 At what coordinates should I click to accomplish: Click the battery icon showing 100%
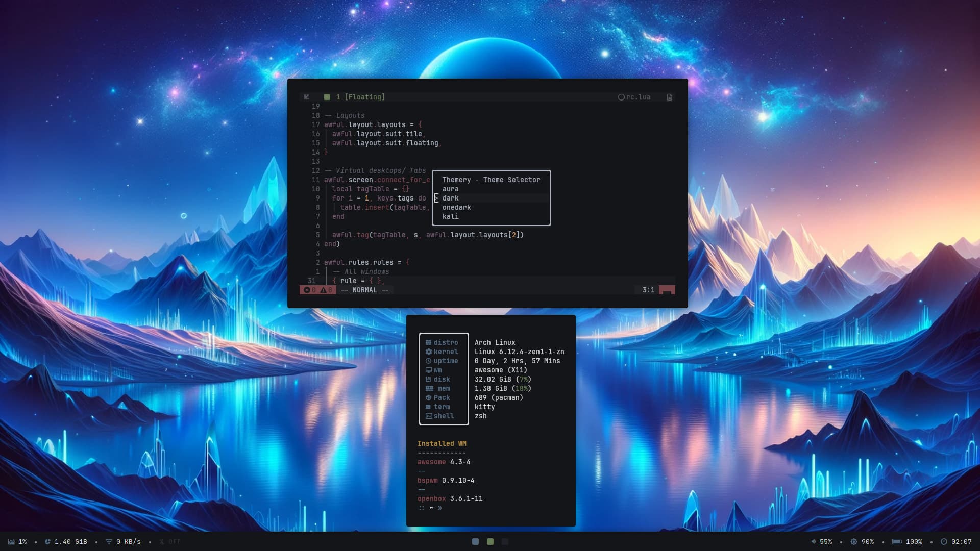pyautogui.click(x=897, y=542)
